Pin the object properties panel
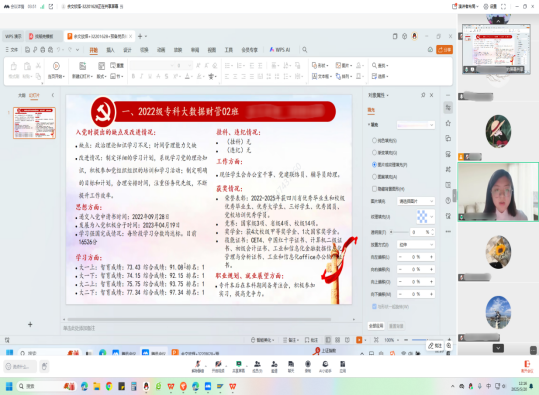Image resolution: width=539 pixels, height=395 pixels. tap(423, 95)
